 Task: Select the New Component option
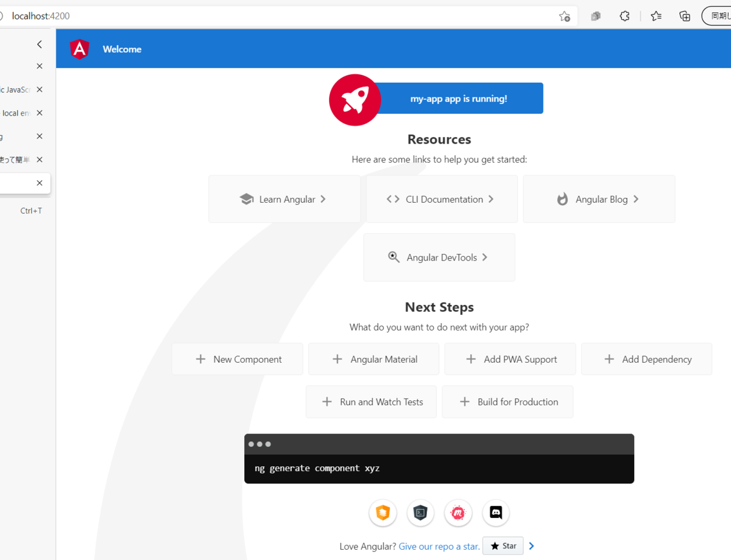click(238, 359)
